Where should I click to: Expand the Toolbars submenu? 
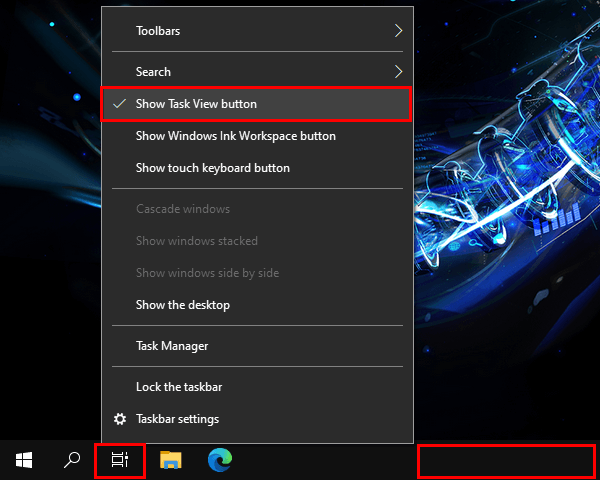click(256, 31)
